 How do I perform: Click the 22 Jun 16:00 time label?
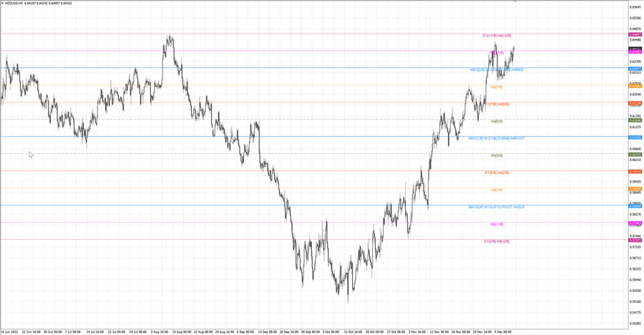pos(31,331)
